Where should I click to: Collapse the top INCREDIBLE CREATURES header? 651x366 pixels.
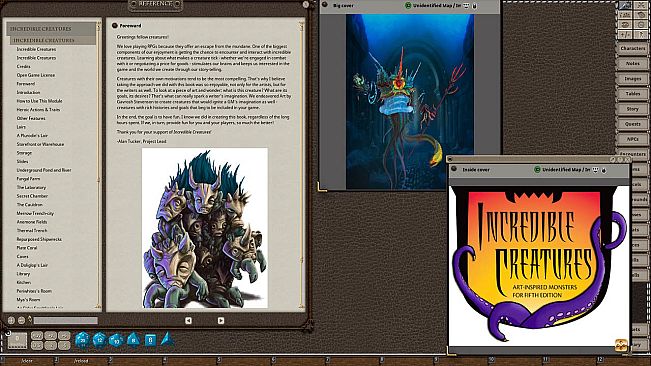click(51, 29)
